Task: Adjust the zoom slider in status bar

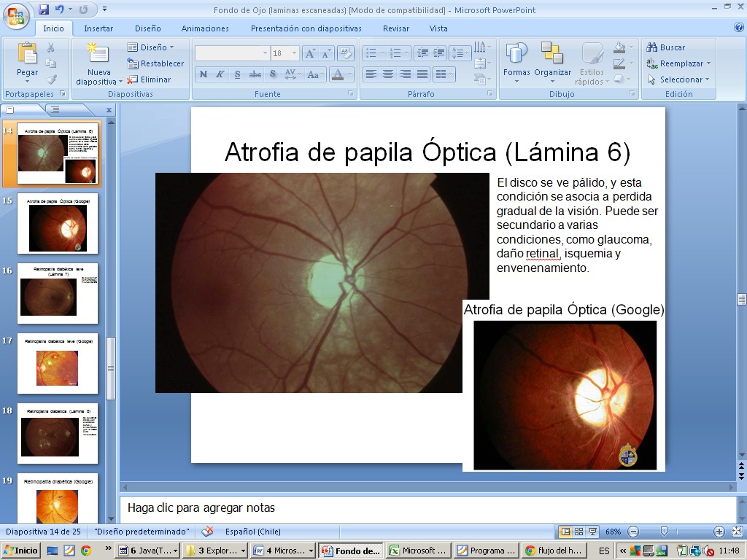Action: (x=664, y=532)
